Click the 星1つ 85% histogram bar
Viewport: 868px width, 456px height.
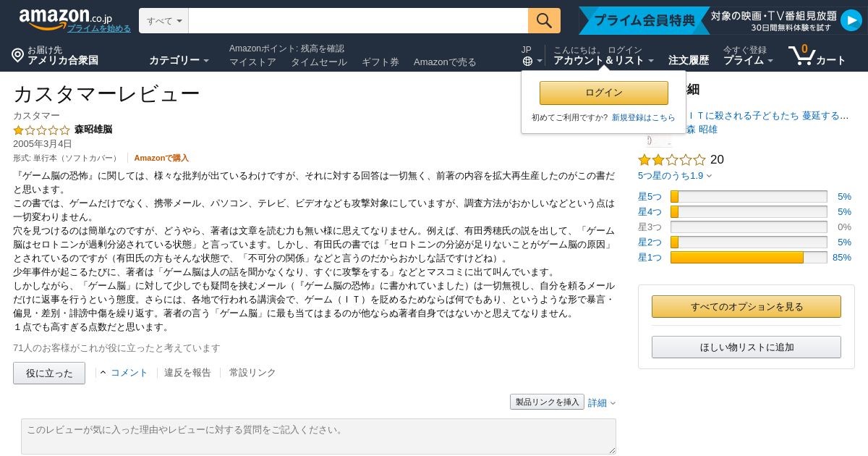pos(749,258)
